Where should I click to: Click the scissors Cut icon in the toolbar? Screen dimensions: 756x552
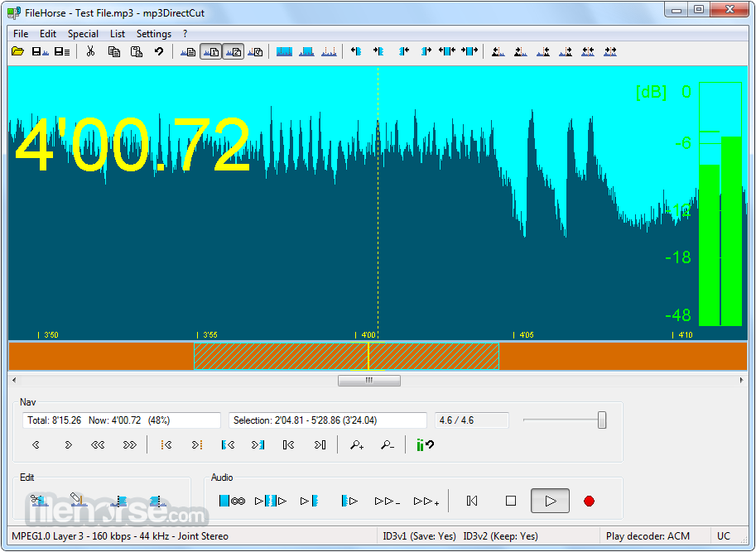[x=90, y=51]
